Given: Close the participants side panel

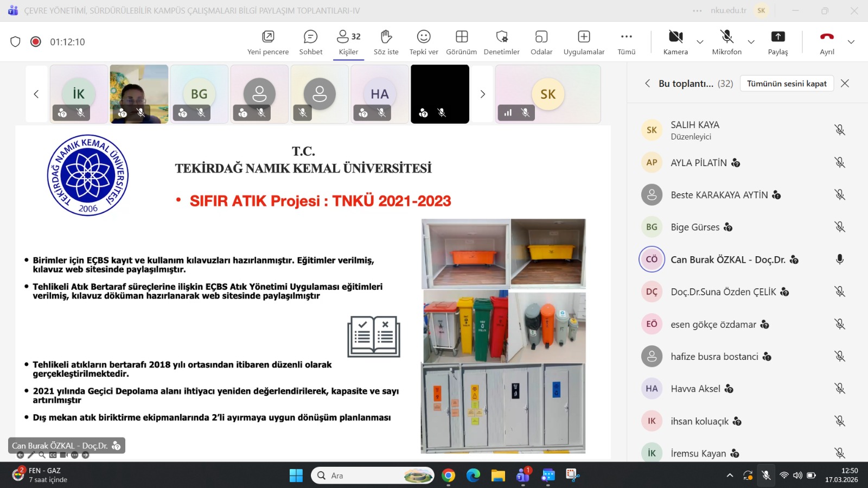Looking at the screenshot, I should pos(845,83).
